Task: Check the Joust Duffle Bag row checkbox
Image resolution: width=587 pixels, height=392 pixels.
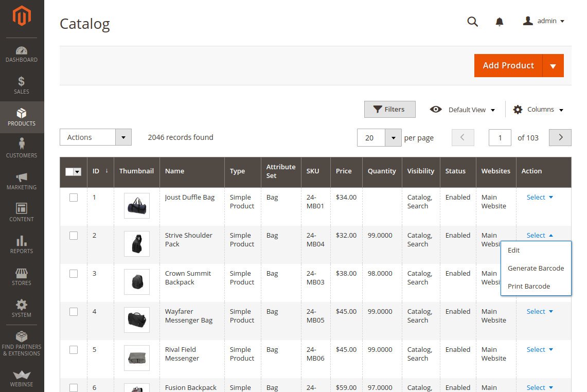Action: click(x=74, y=198)
